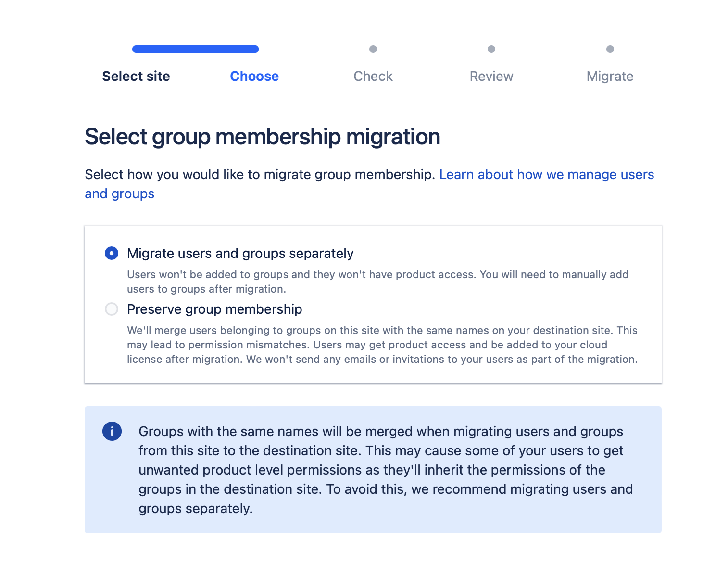The image size is (728, 565).
Task: Click the 'Preserve group membership' label
Action: [214, 309]
